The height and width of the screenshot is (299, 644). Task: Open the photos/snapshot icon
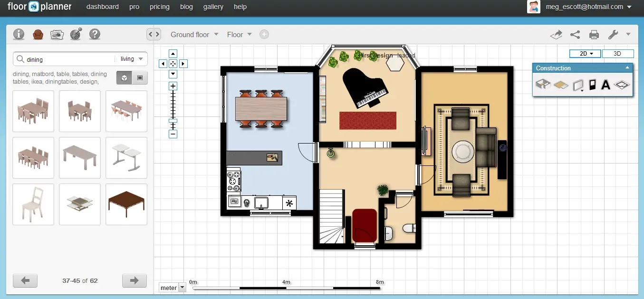57,34
